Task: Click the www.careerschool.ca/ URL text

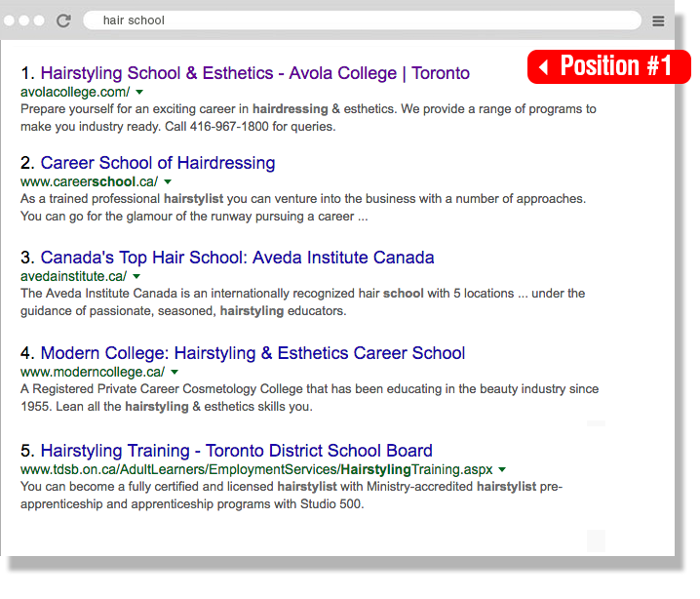Action: click(89, 181)
